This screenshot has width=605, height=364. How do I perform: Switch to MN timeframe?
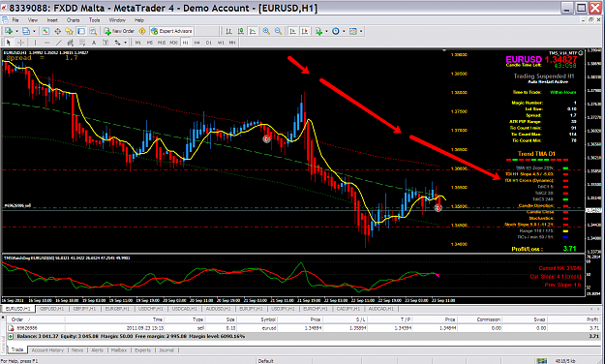click(232, 43)
